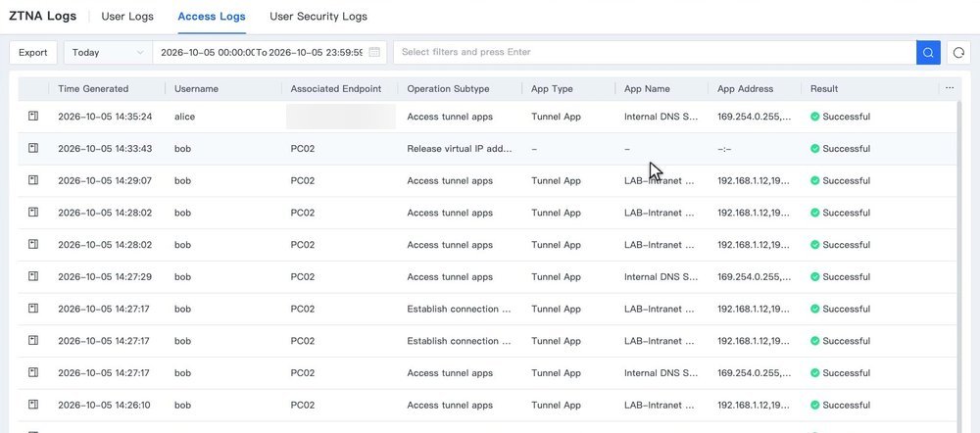
Task: Click 192.168.1.12 address in 14:26:10 row
Action: click(753, 405)
